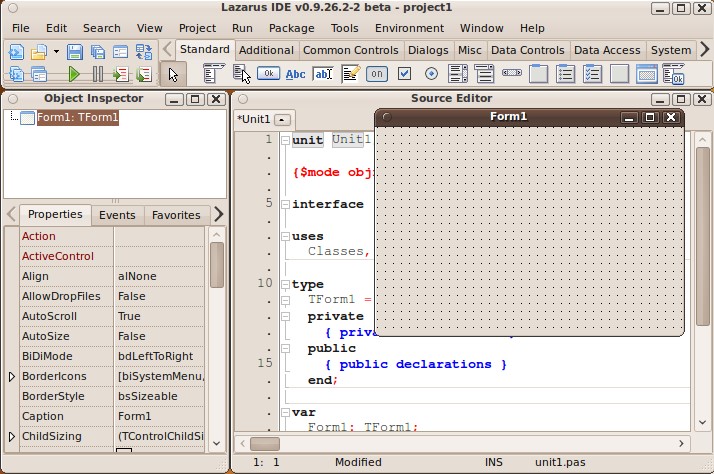
Task: Choose the TMainMenu component icon
Action: tap(214, 73)
